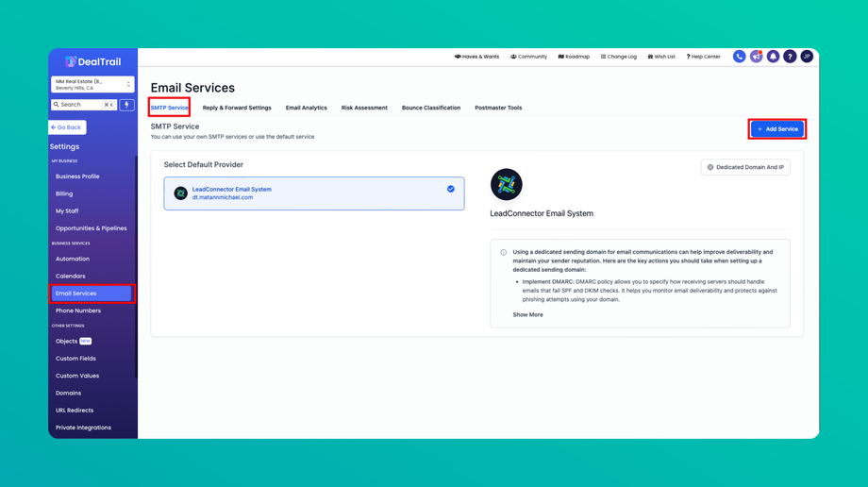This screenshot has width=868, height=487.
Task: Click the question mark help icon
Action: (x=790, y=57)
